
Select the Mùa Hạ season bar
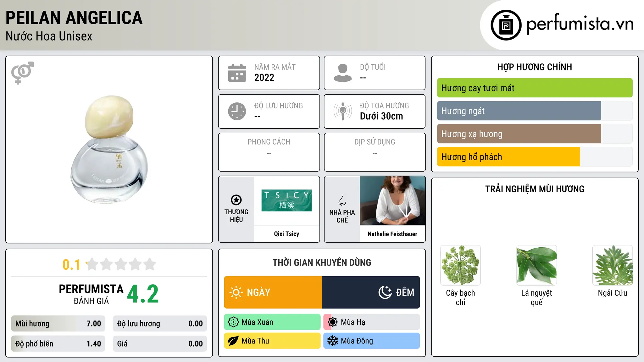tap(372, 322)
